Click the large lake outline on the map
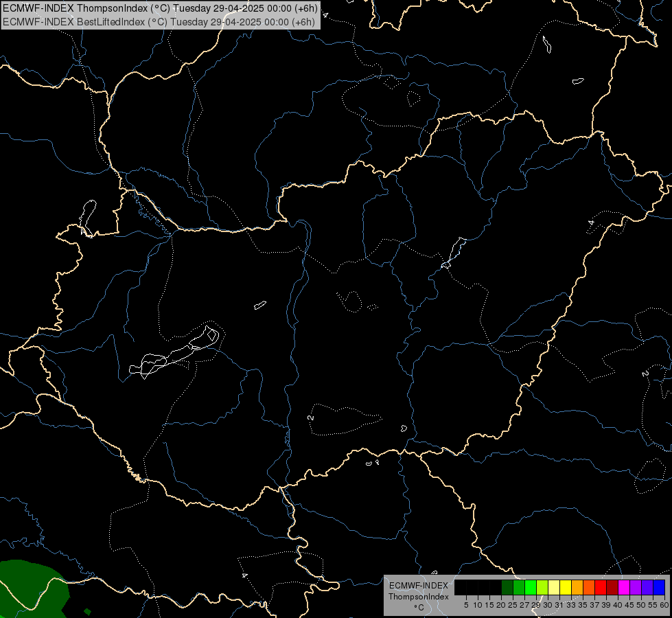Viewport: 672px width, 618px height. click(174, 354)
